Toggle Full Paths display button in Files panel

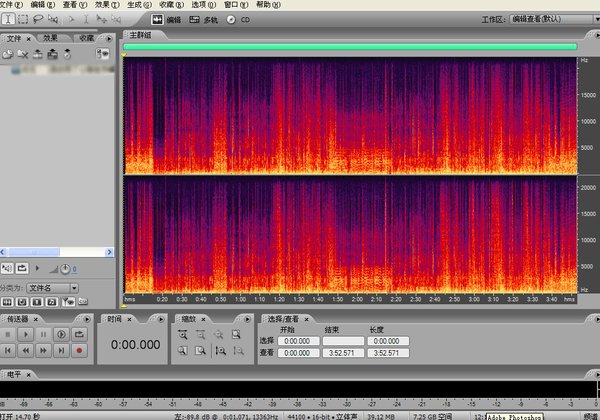[83, 302]
